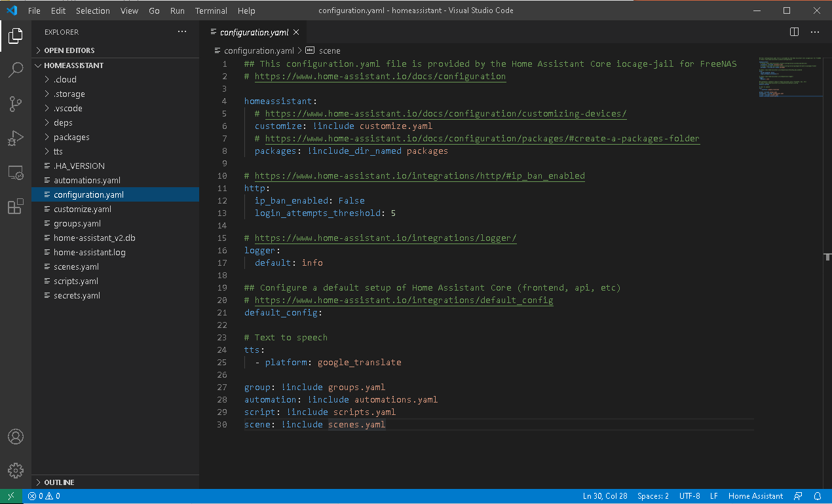Click the minimap code preview
Screen dimensions: 832x504
click(x=789, y=77)
